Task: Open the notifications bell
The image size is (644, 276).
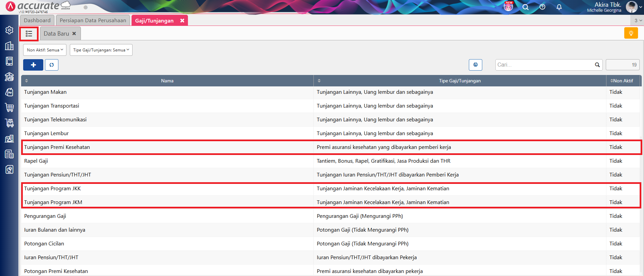Action: click(x=559, y=7)
